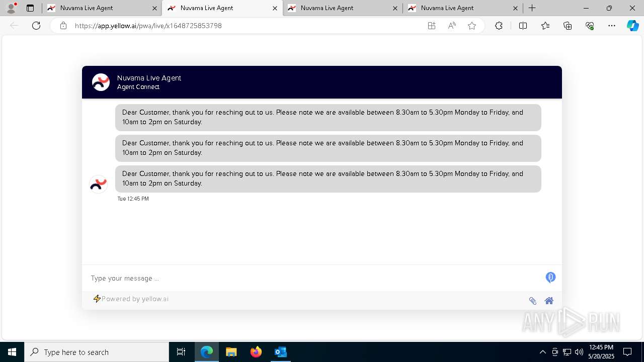The height and width of the screenshot is (362, 644).
Task: Close the third Nuvama Live Agent tab
Action: (x=395, y=8)
